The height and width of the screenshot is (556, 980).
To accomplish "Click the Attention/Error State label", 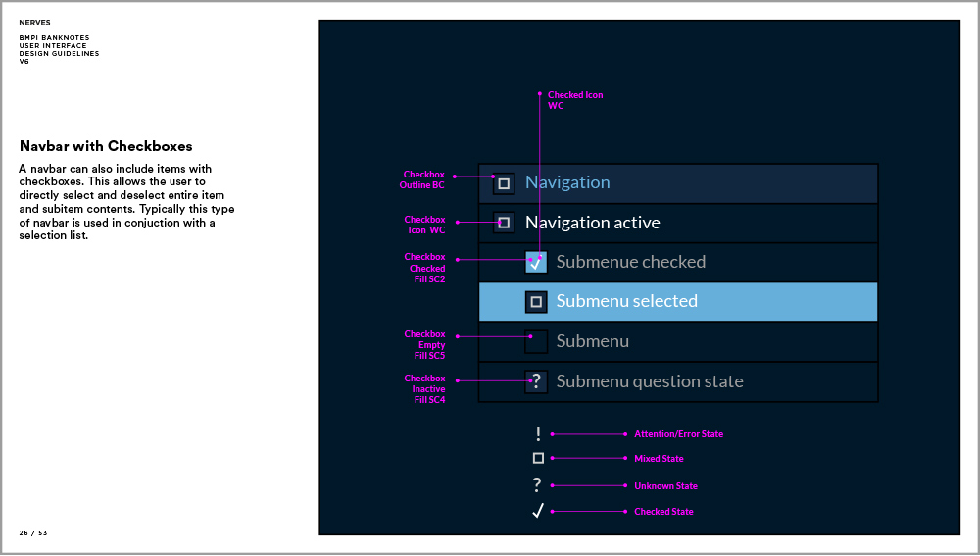I will coord(678,433).
